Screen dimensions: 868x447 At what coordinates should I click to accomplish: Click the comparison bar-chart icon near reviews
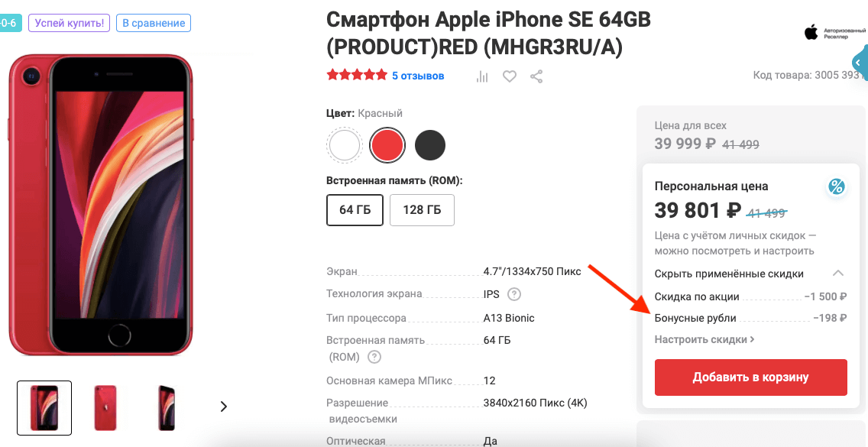(482, 77)
